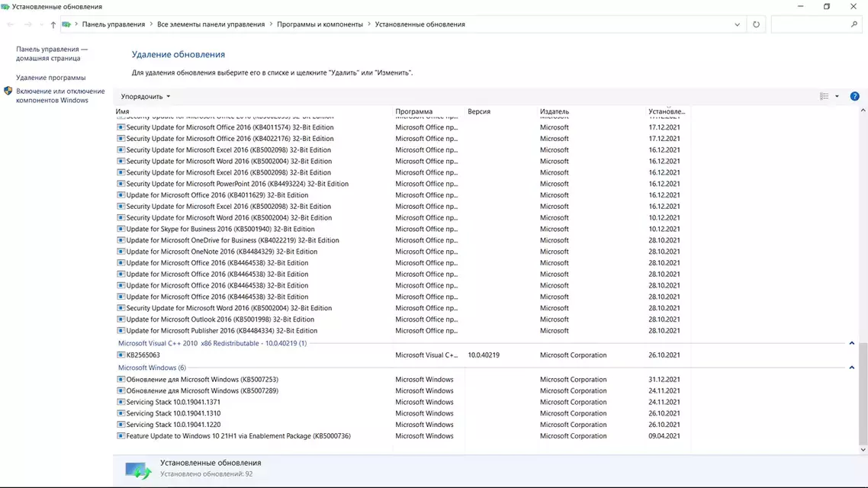Collapse the Microsoft Visual C++ 2010 group
Viewport: 868px width, 488px height.
point(852,343)
